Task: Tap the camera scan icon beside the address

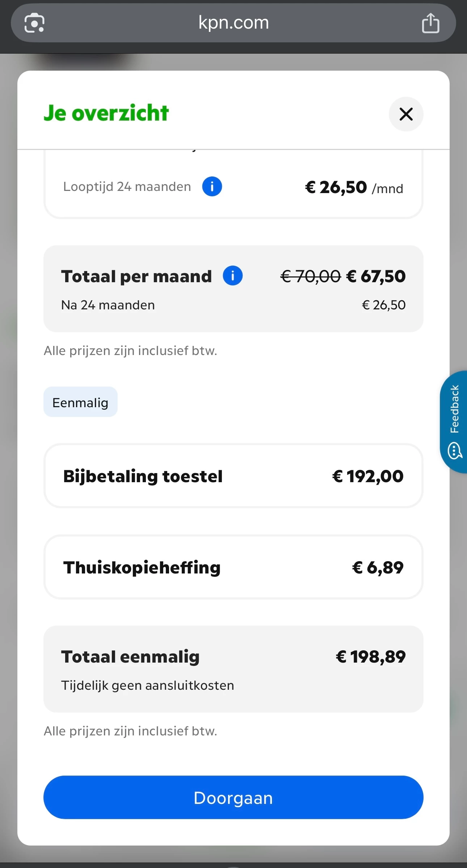Action: (34, 23)
